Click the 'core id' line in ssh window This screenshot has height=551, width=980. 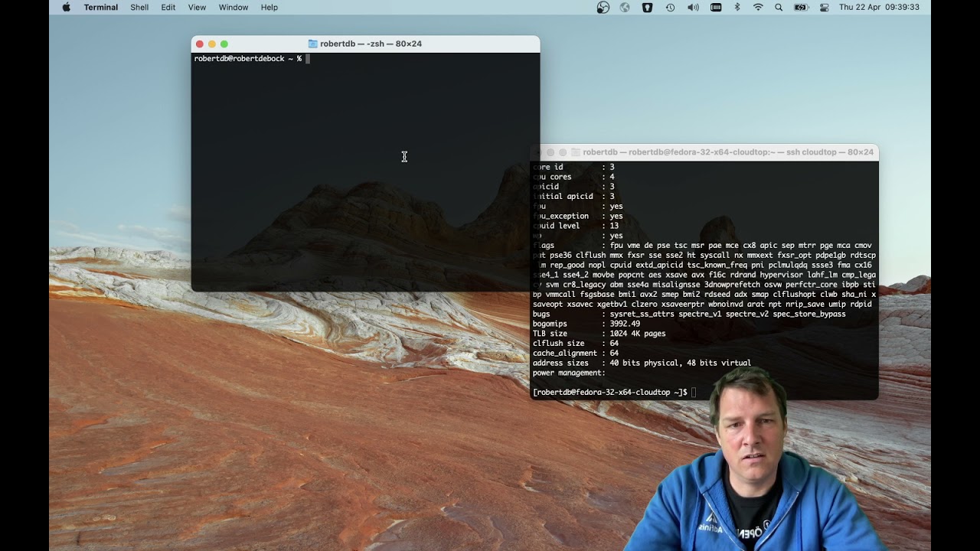click(573, 167)
